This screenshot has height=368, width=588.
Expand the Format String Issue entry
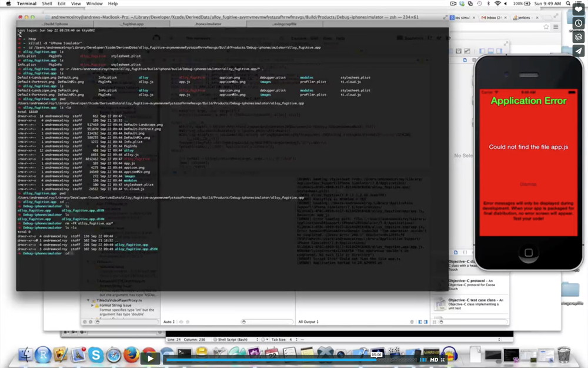[93, 305]
